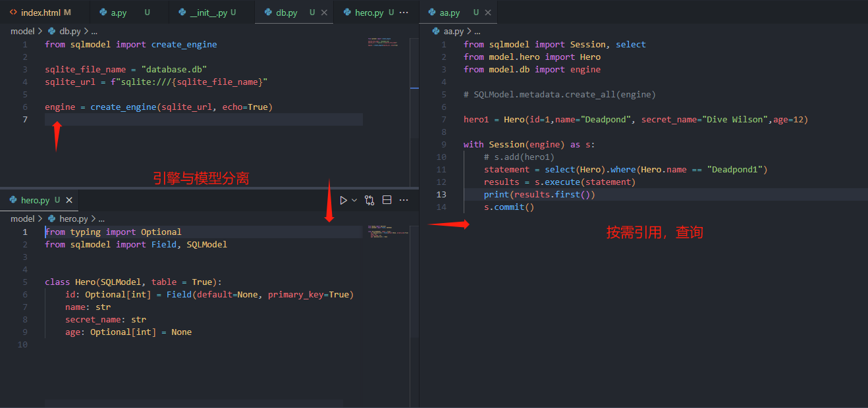Click comment '# s.add(hero1)' in aa.py
This screenshot has width=868, height=408.
519,157
